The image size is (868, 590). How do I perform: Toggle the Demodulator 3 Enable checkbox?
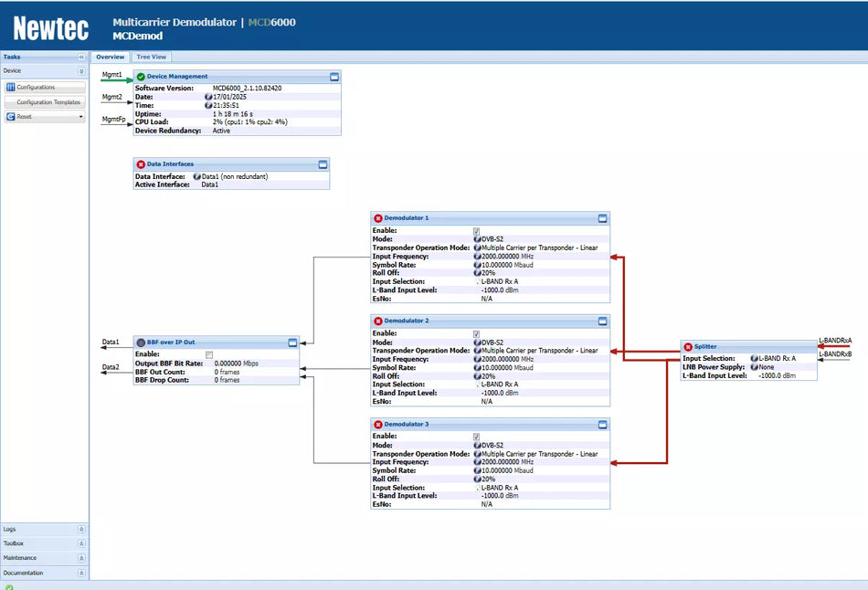pyautogui.click(x=476, y=437)
